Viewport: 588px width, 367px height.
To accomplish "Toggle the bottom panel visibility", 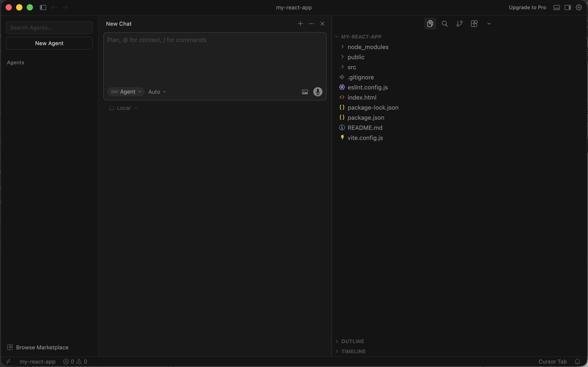I will [x=556, y=7].
